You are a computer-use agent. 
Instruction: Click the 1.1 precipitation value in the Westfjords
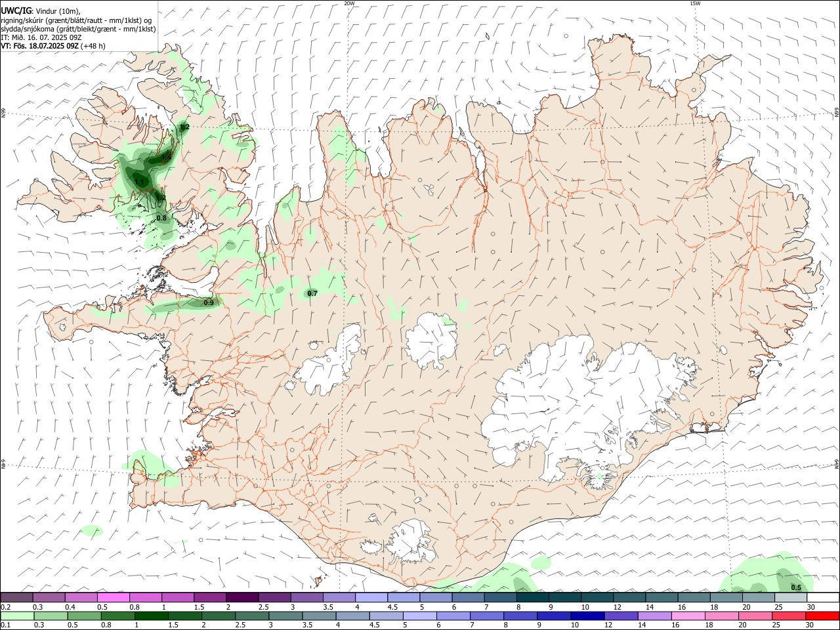[139, 182]
